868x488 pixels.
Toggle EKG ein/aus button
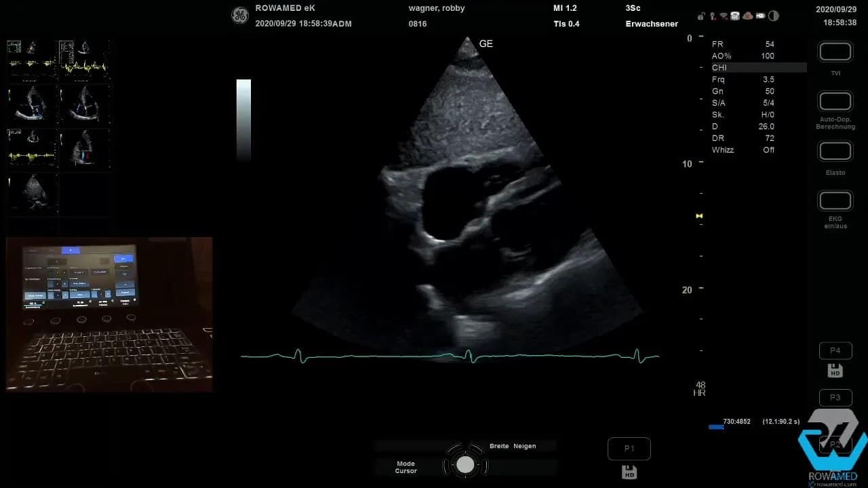tap(835, 201)
